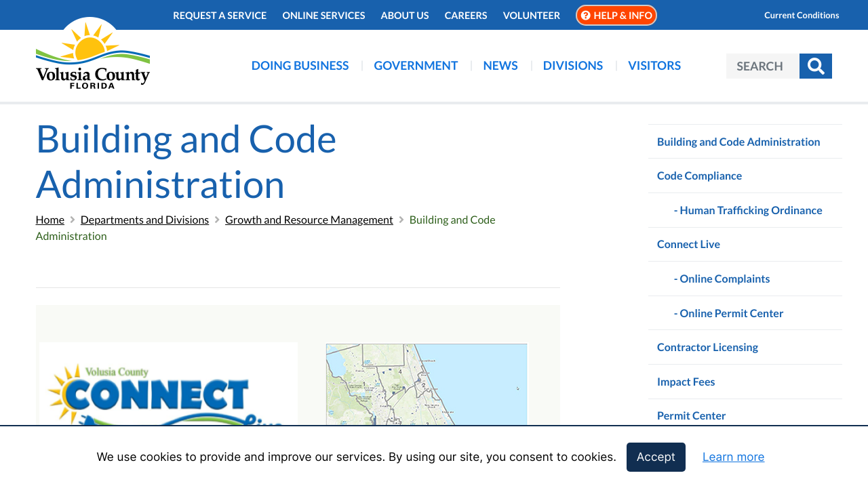Click the county map thumbnail
Screen dimensions: 868x488
tap(427, 385)
